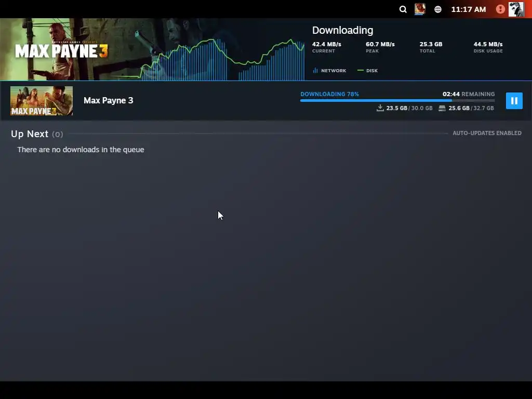Click the 25.3 GB total value

[431, 44]
